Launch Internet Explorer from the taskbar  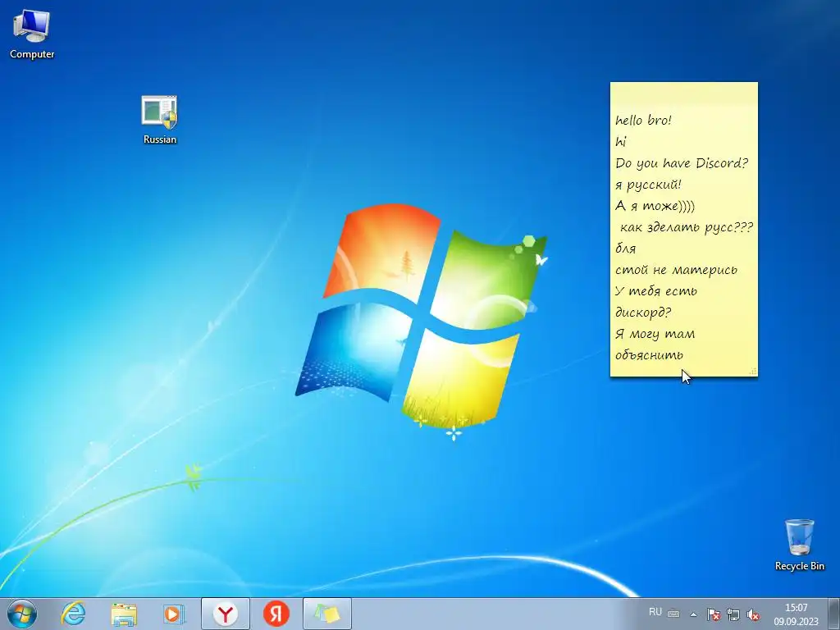tap(73, 614)
